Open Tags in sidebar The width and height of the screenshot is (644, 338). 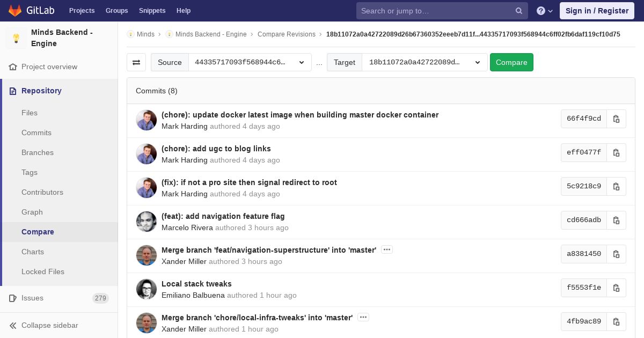point(30,173)
